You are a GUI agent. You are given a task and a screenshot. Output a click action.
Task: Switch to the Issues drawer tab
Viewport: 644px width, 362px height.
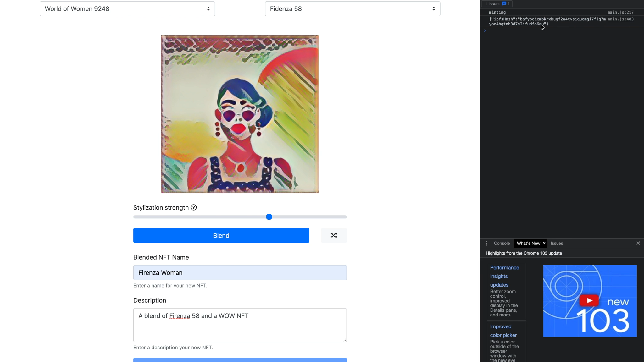[557, 243]
